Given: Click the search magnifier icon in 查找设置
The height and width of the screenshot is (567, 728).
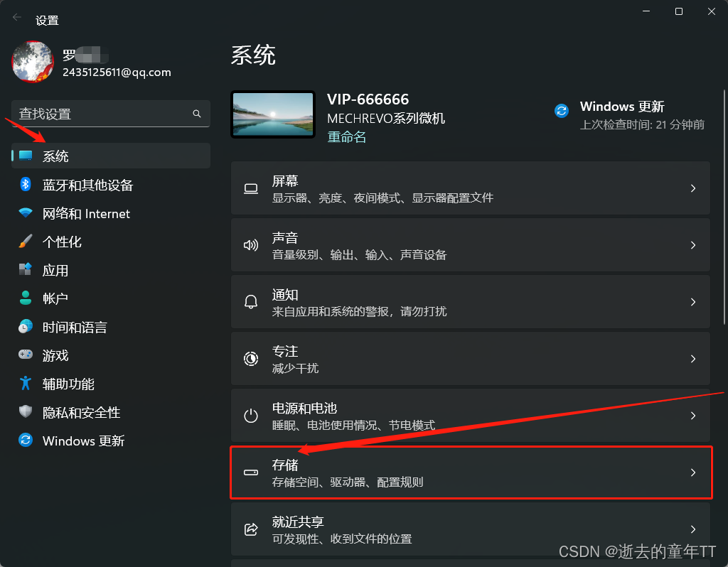Looking at the screenshot, I should (x=197, y=114).
